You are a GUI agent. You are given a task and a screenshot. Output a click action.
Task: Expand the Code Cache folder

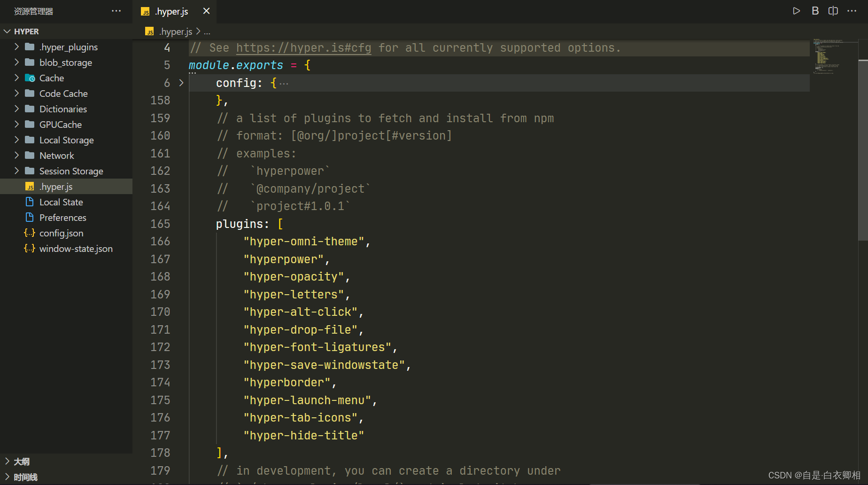[x=16, y=93]
